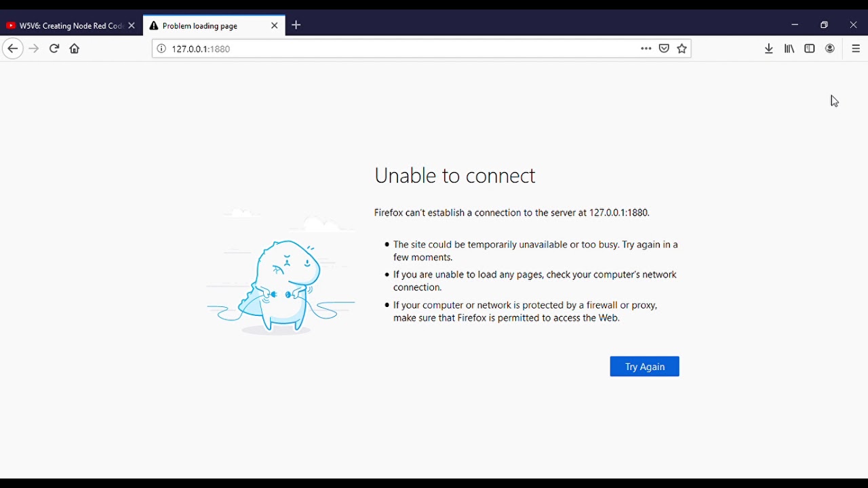Reload the current page

click(x=54, y=49)
